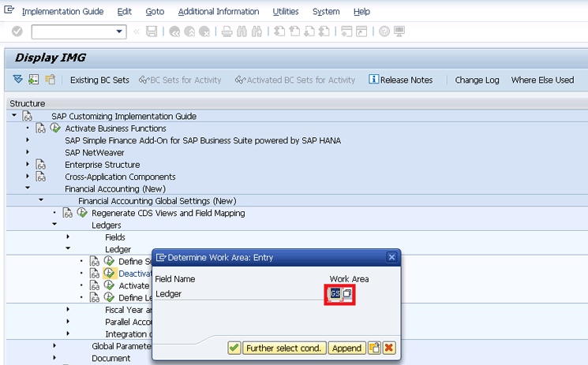Click the position/collapse tree icon beside Expand All
The image size is (588, 365).
pyautogui.click(x=34, y=80)
